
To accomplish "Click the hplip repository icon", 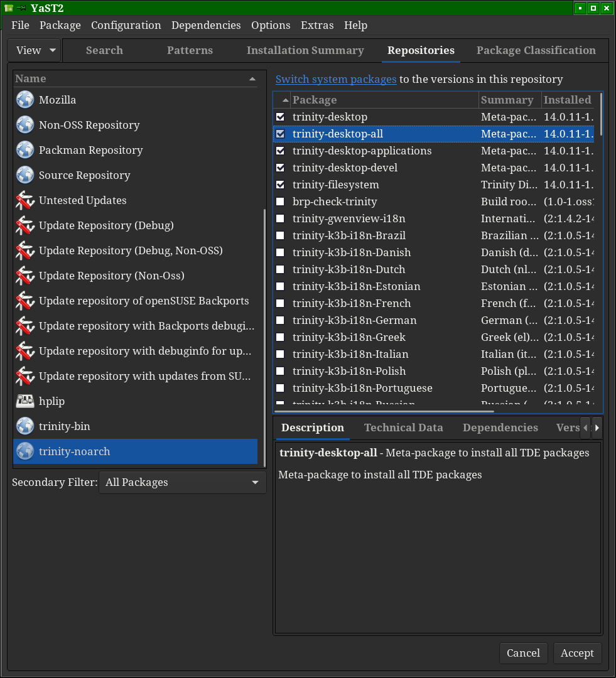I will [25, 401].
